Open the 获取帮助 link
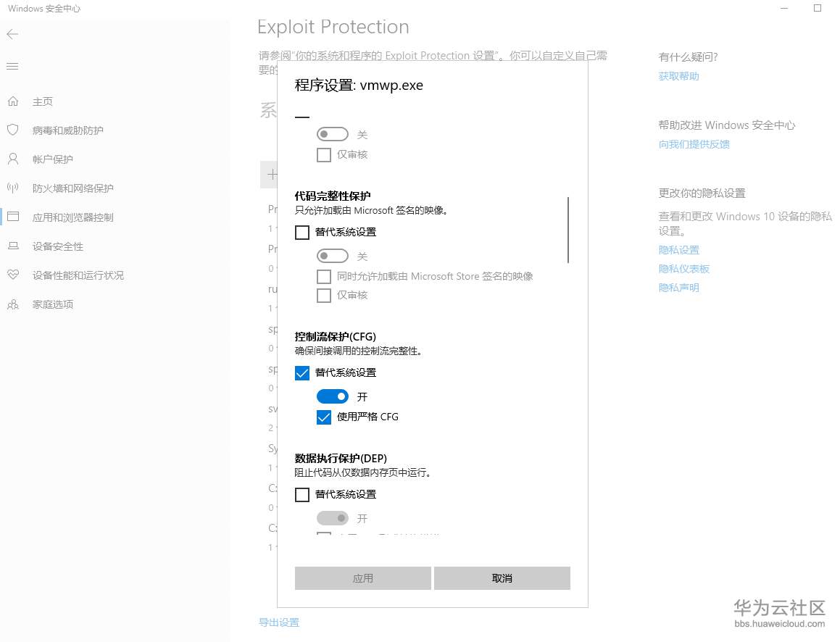 pyautogui.click(x=678, y=76)
